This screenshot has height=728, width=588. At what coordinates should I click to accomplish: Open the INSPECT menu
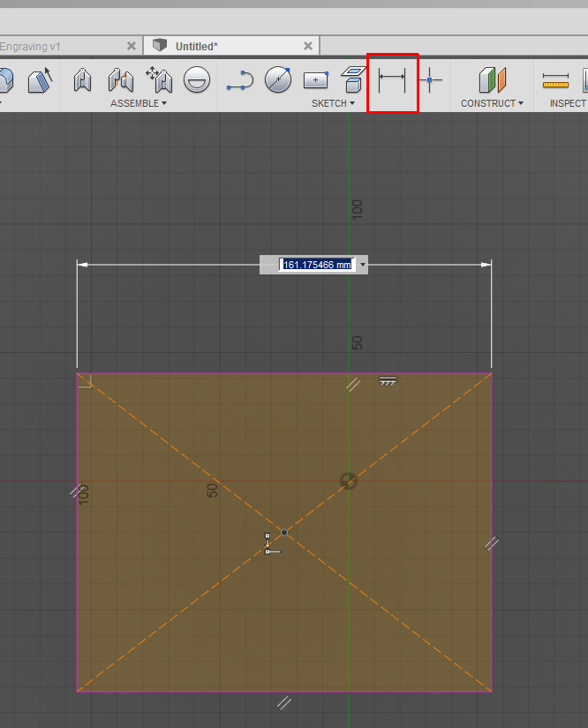[568, 103]
